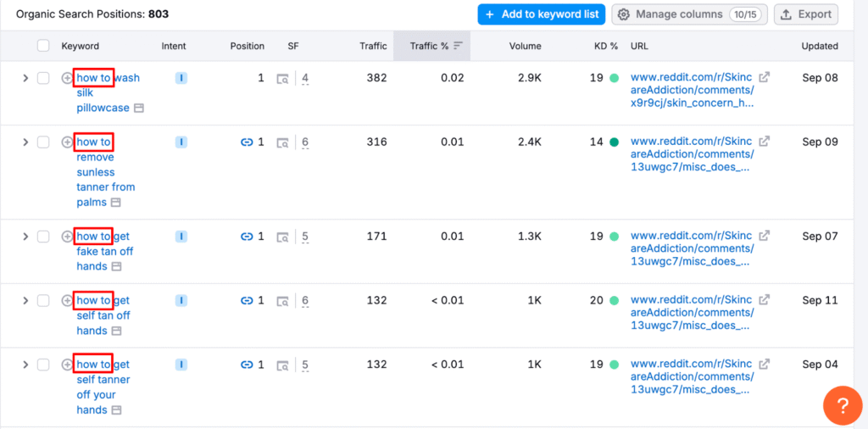The height and width of the screenshot is (429, 868).
Task: Expand the 'remove sunless tanner from palms' row
Action: pyautogui.click(x=25, y=142)
